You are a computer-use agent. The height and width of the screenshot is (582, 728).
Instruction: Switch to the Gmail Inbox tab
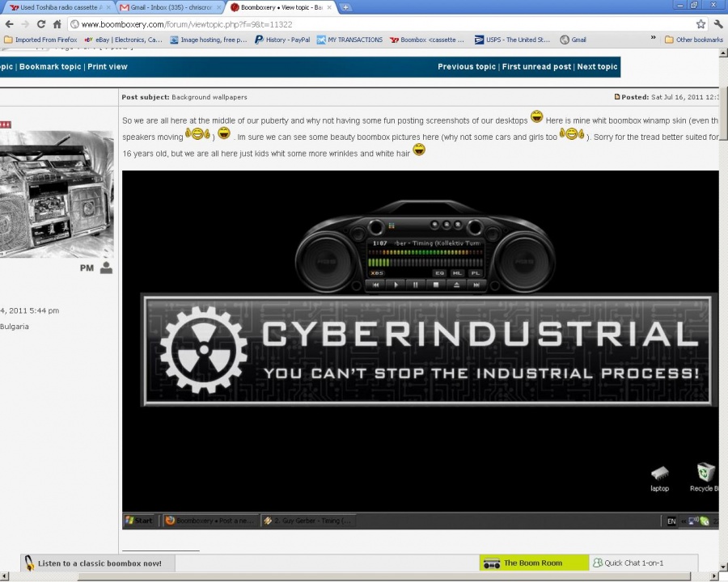tap(166, 6)
